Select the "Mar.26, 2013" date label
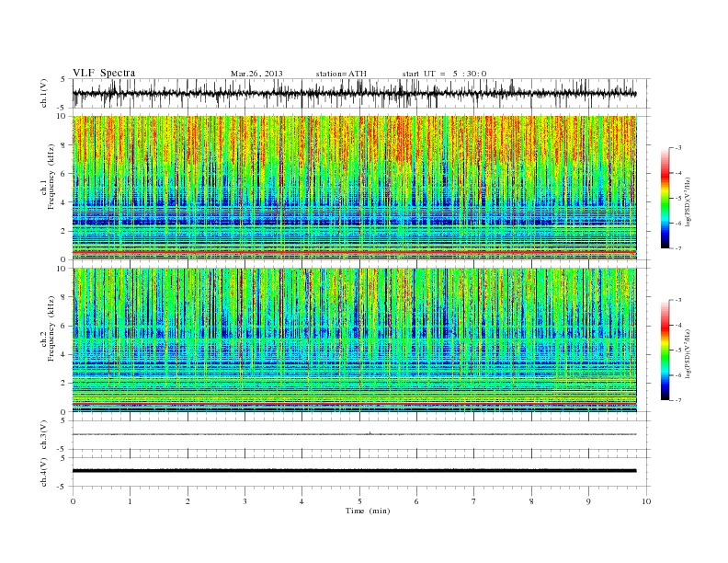This screenshot has height=563, width=728. [x=256, y=74]
